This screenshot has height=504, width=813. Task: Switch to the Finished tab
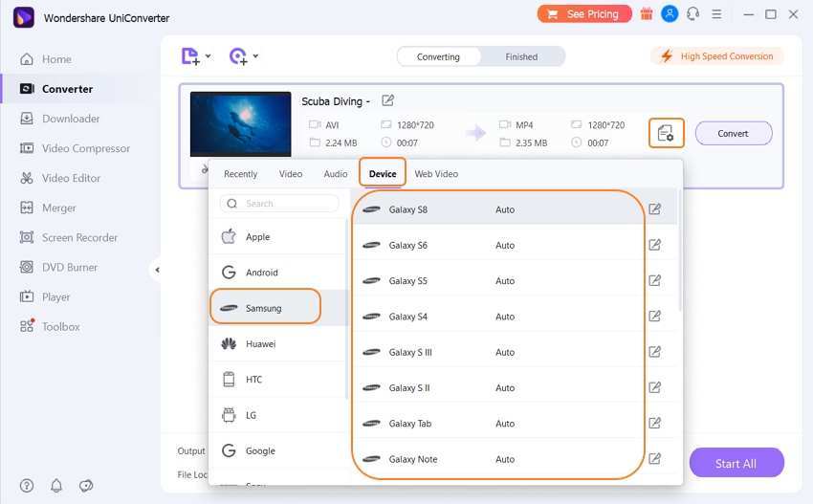[x=521, y=56]
